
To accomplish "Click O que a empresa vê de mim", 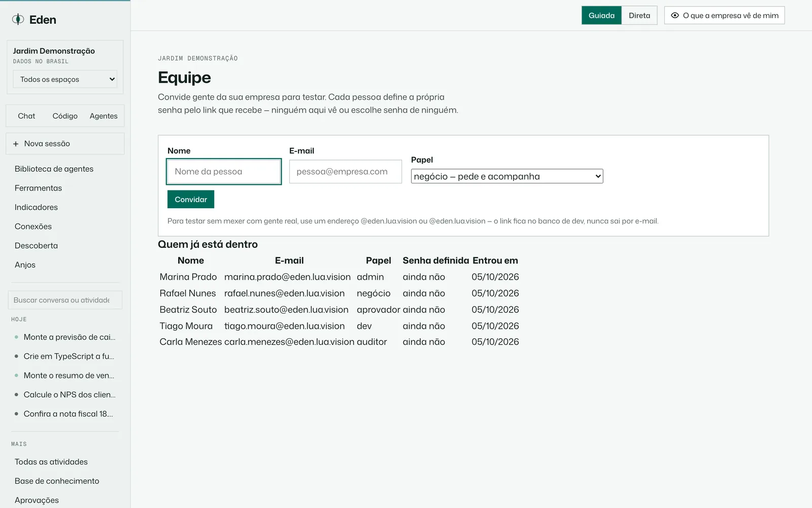I will (725, 15).
